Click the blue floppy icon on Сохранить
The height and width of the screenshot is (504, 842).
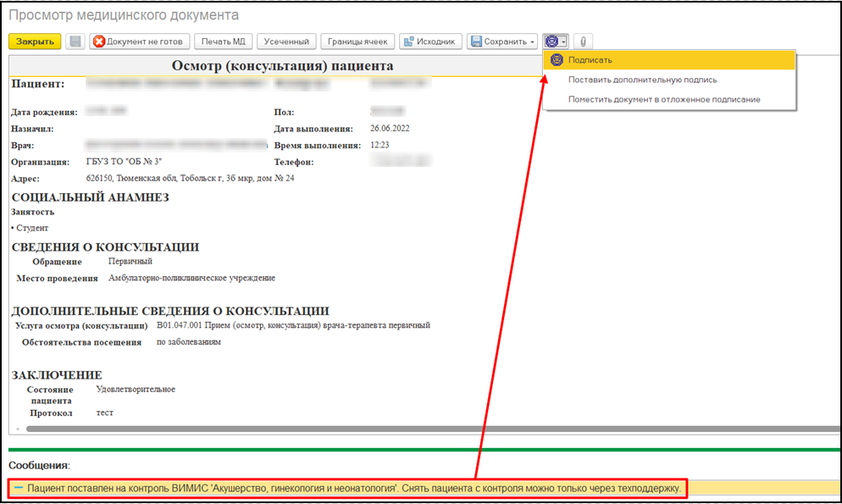(x=476, y=42)
